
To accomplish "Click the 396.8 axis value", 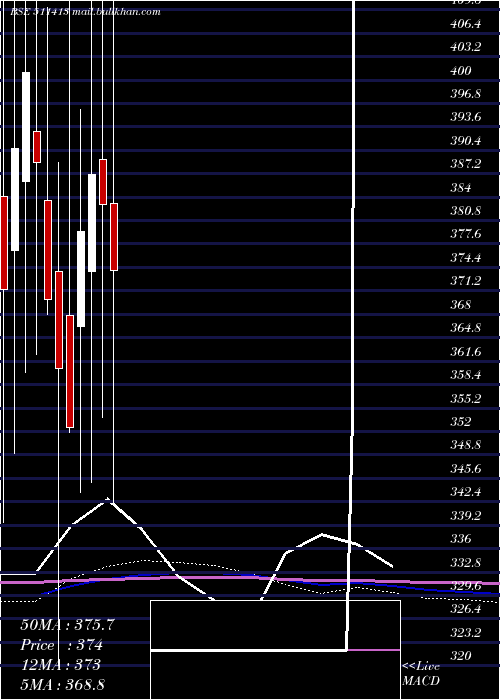I will pyautogui.click(x=466, y=94).
